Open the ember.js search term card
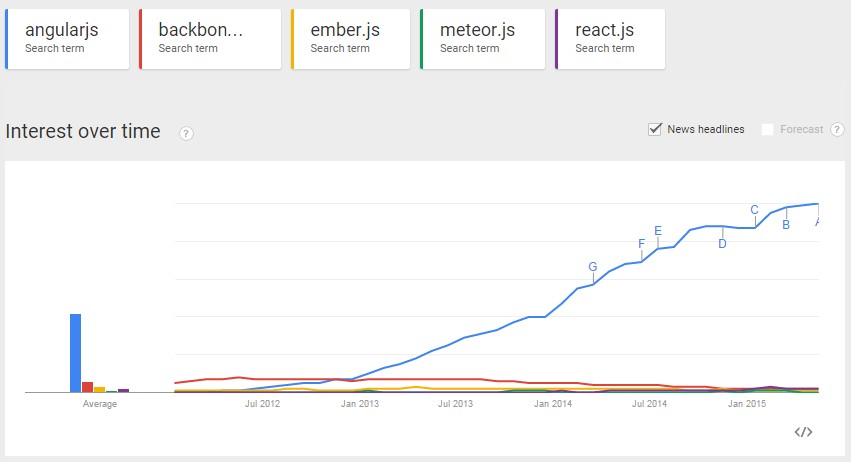Viewport: 851px width, 462px height. pyautogui.click(x=351, y=39)
